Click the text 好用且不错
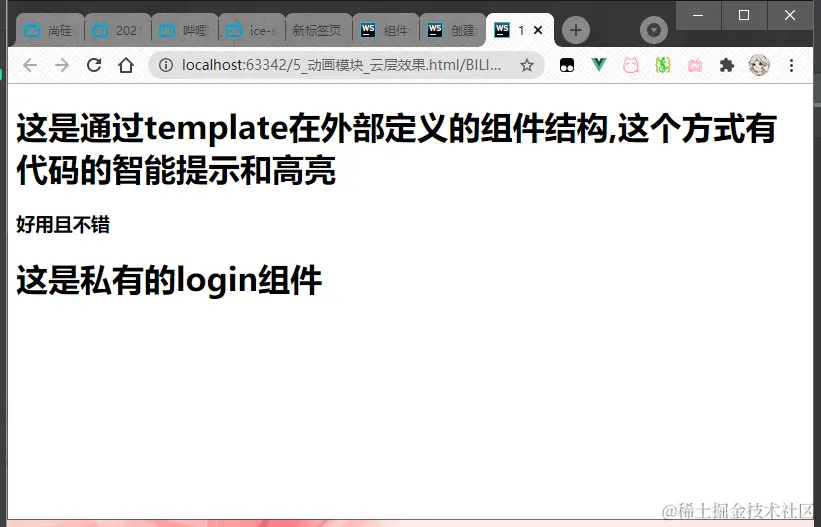The height and width of the screenshot is (527, 821). (x=63, y=225)
